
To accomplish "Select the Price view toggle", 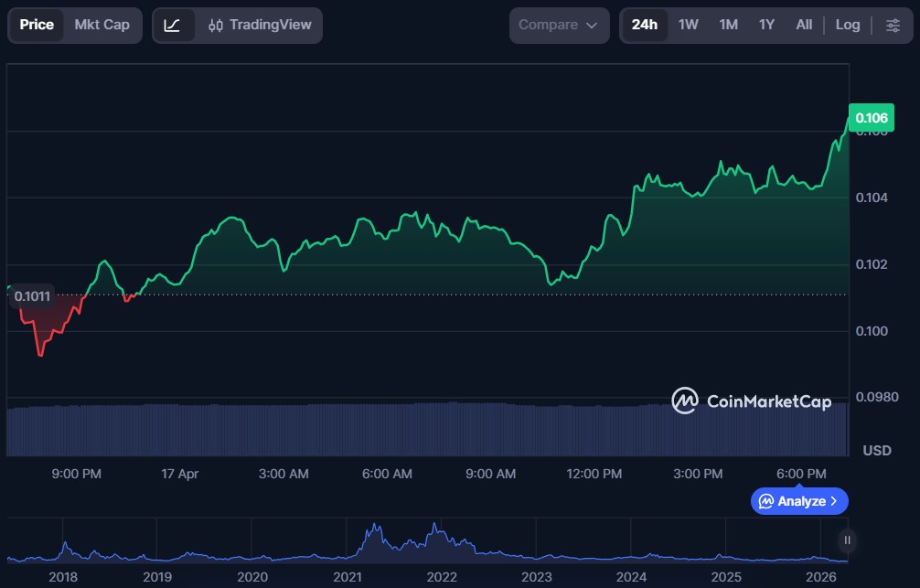I will 37,25.
